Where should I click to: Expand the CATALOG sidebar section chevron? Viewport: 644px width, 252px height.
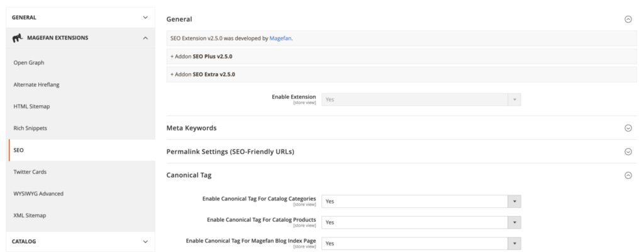(145, 242)
